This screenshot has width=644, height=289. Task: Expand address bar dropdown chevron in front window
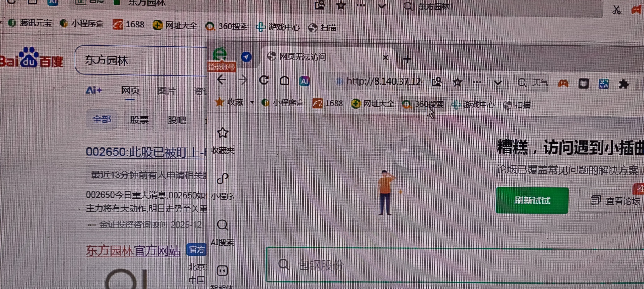pos(497,83)
